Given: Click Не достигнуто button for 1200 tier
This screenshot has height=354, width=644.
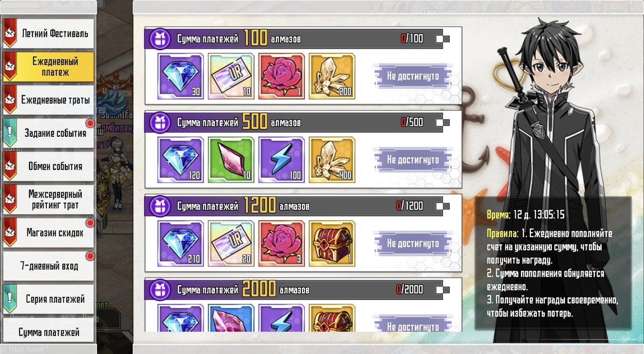Looking at the screenshot, I should click(x=413, y=243).
